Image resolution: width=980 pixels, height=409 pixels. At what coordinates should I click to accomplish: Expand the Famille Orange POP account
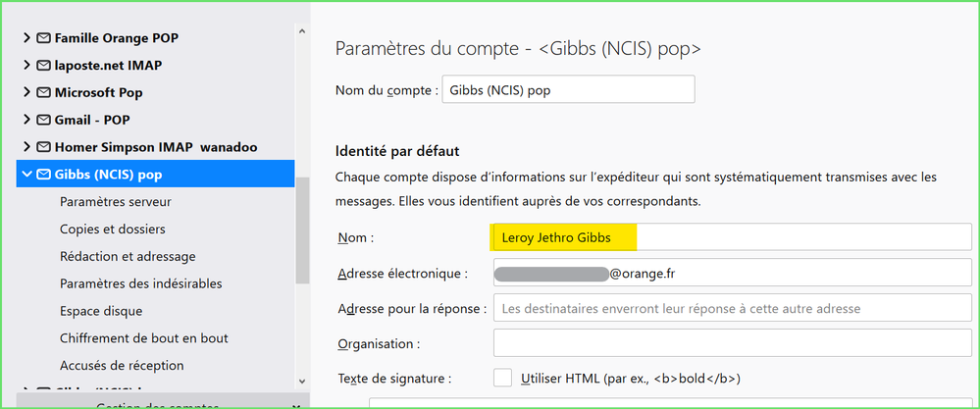coord(26,38)
